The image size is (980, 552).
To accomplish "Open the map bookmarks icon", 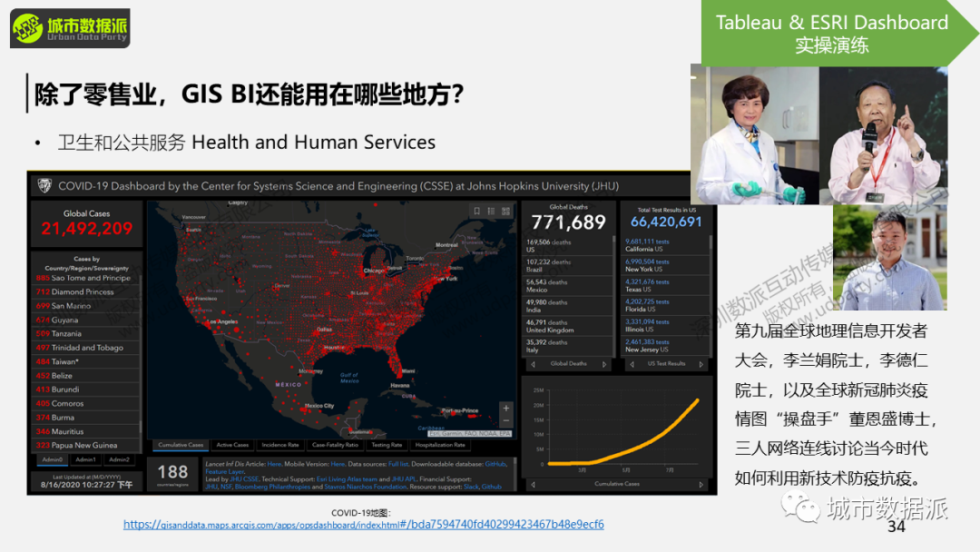I will tap(477, 212).
